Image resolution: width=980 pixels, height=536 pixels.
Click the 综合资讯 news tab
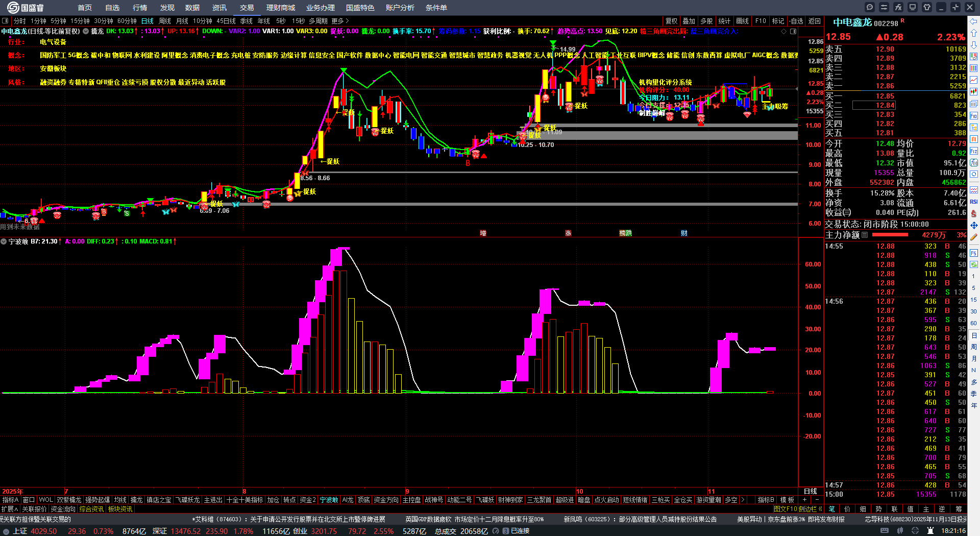click(91, 509)
